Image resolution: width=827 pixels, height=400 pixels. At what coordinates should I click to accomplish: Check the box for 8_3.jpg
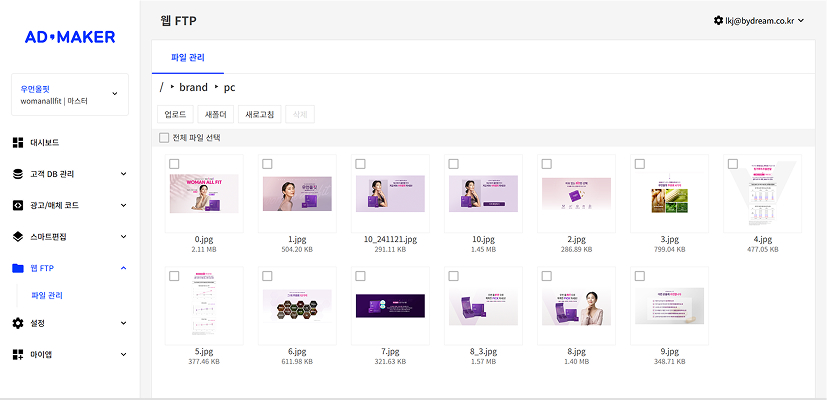[x=453, y=276]
